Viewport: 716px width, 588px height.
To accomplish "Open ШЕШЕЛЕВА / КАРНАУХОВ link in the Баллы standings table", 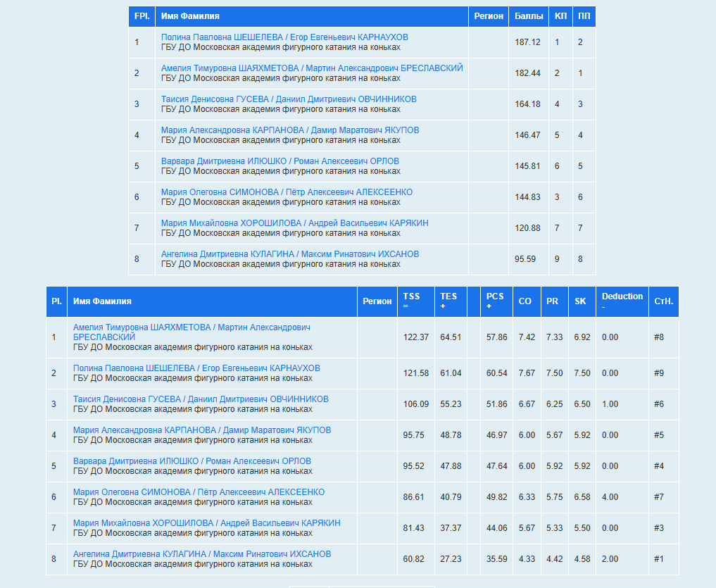I will [x=284, y=37].
